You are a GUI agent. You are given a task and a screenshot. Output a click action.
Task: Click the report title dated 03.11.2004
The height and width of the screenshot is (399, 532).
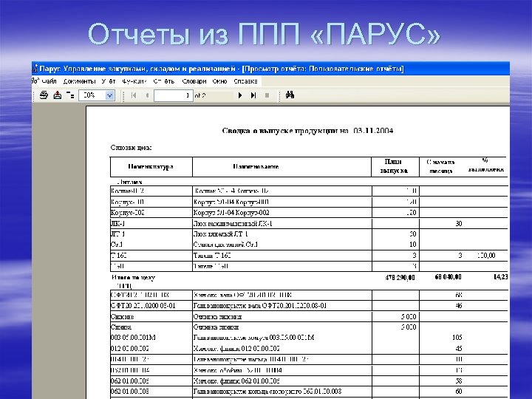[307, 131]
